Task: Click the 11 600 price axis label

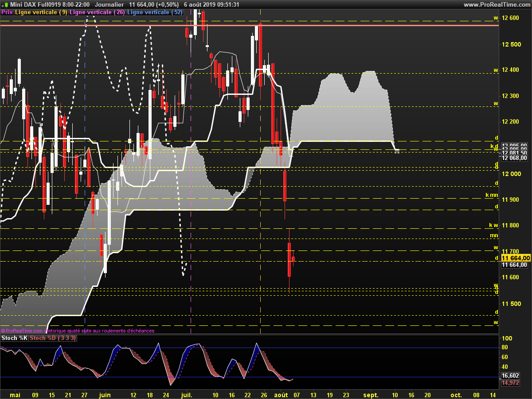Action: (510, 278)
